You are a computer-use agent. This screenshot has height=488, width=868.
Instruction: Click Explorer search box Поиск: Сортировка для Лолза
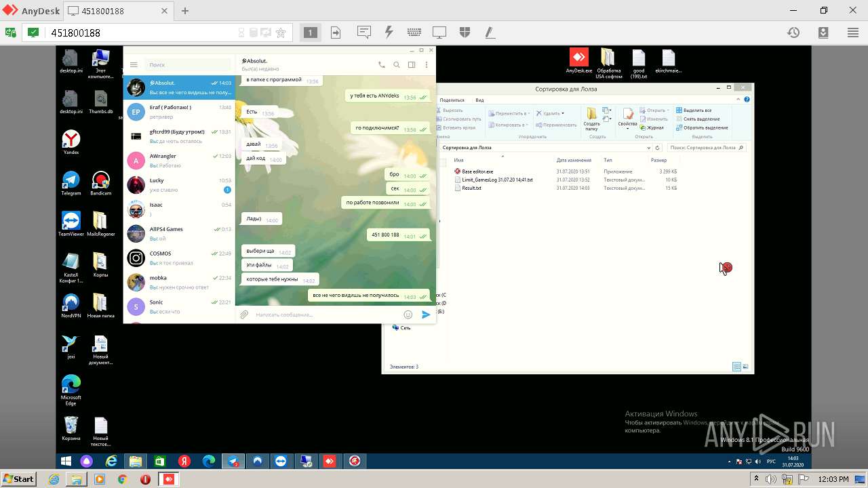click(x=706, y=147)
